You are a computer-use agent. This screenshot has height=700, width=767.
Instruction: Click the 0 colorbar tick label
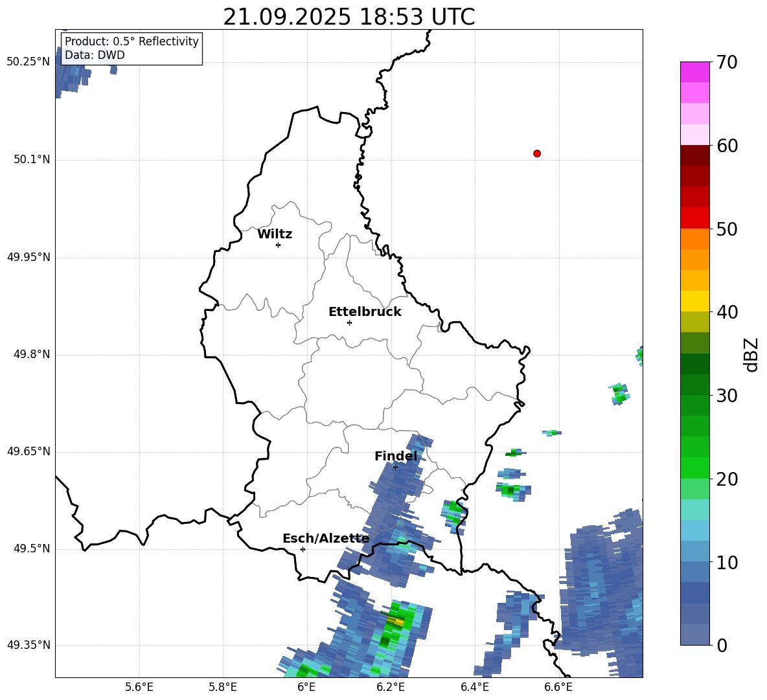tap(722, 646)
